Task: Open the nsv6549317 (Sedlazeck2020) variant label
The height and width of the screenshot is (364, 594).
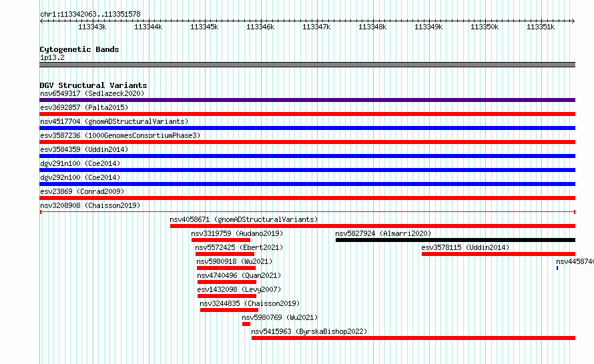Action: pos(92,93)
